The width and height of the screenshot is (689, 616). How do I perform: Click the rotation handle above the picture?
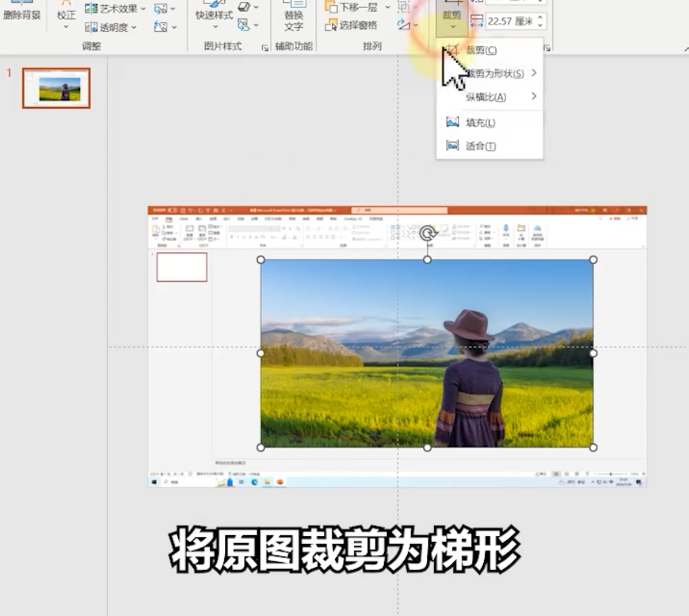(x=428, y=233)
